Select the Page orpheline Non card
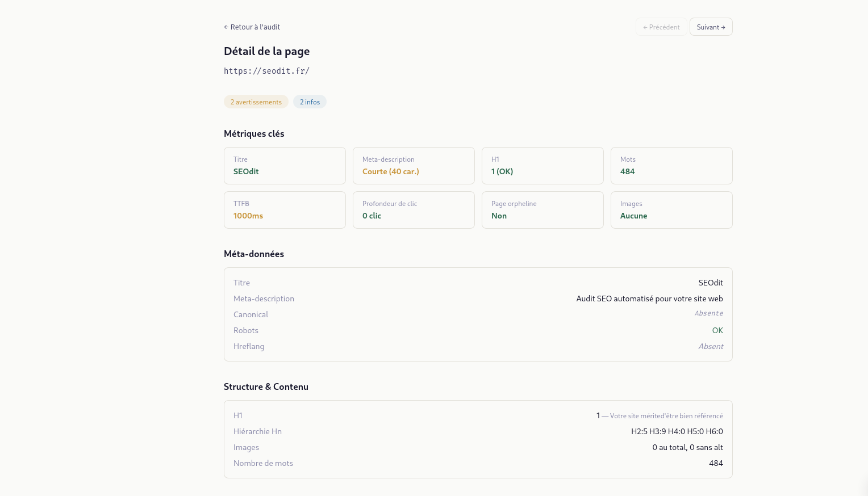The image size is (868, 496). point(542,210)
